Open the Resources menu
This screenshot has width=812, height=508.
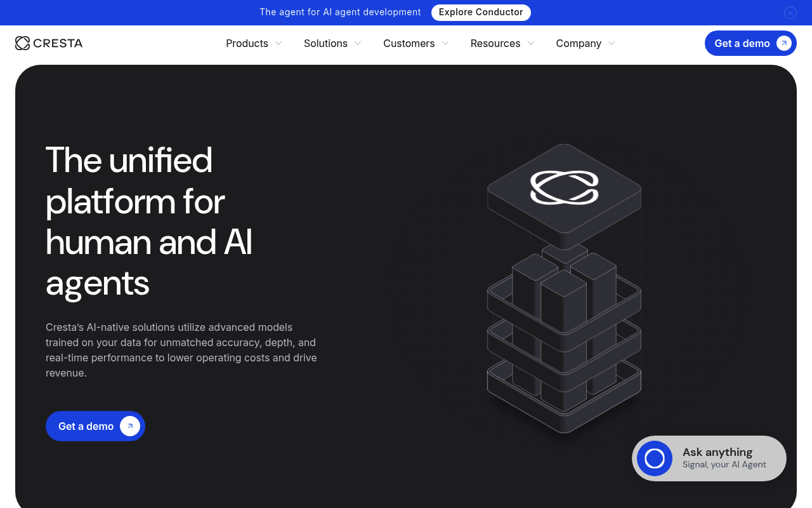[495, 43]
